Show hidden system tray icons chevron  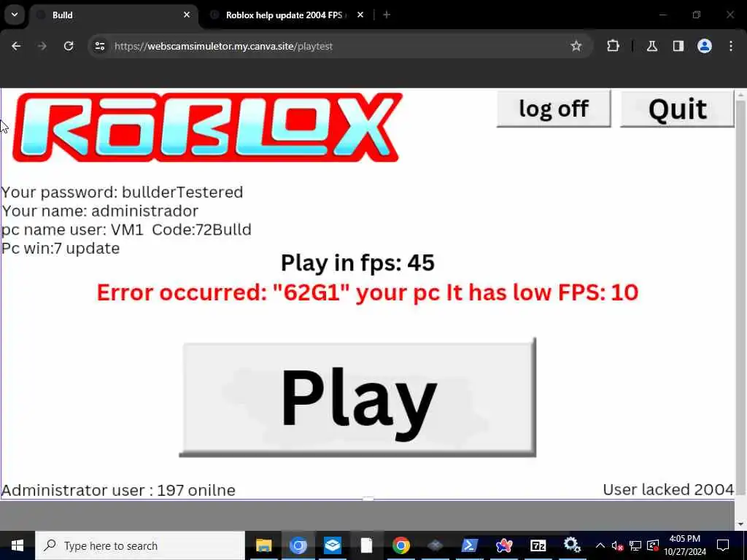(x=600, y=545)
